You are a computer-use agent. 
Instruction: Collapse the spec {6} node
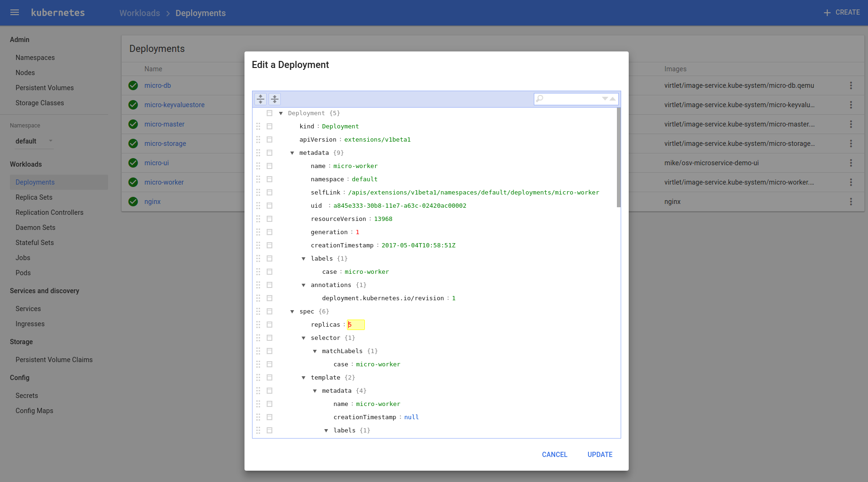point(292,312)
